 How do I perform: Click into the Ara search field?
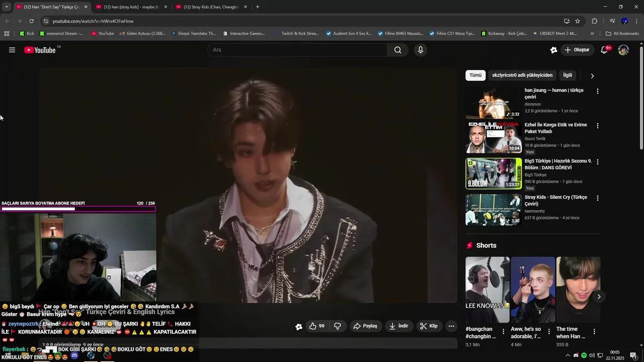297,50
